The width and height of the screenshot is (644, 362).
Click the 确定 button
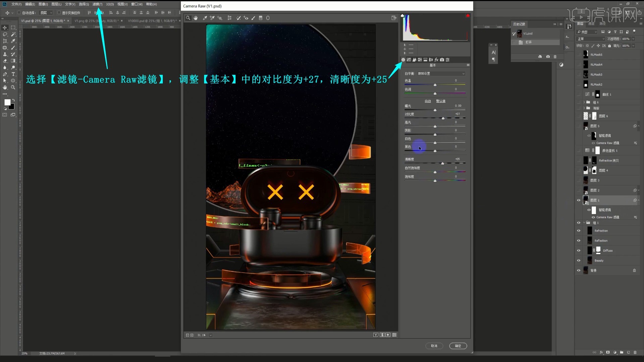(458, 346)
